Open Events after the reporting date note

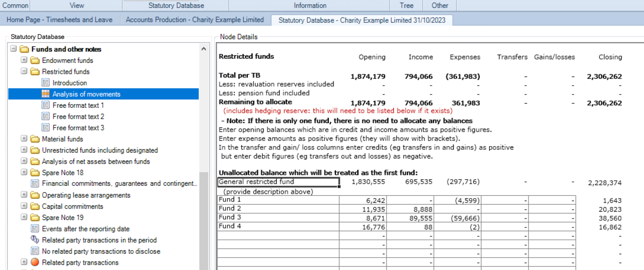86,229
